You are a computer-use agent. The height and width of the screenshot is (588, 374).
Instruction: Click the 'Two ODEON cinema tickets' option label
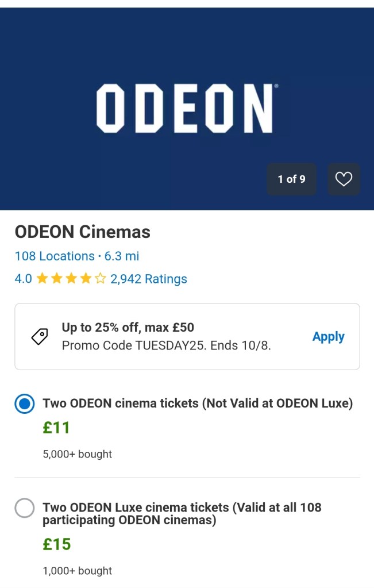point(198,403)
